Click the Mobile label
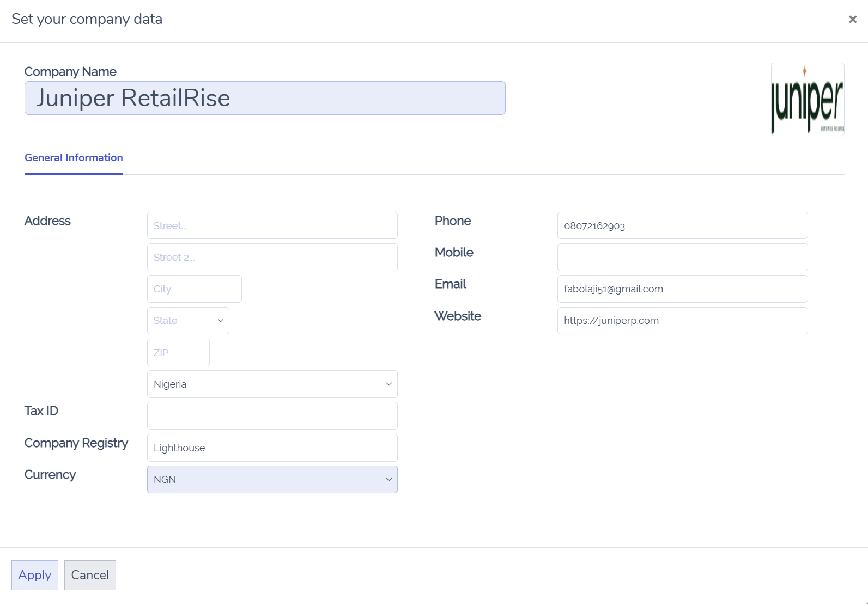This screenshot has height=606, width=868. click(454, 253)
